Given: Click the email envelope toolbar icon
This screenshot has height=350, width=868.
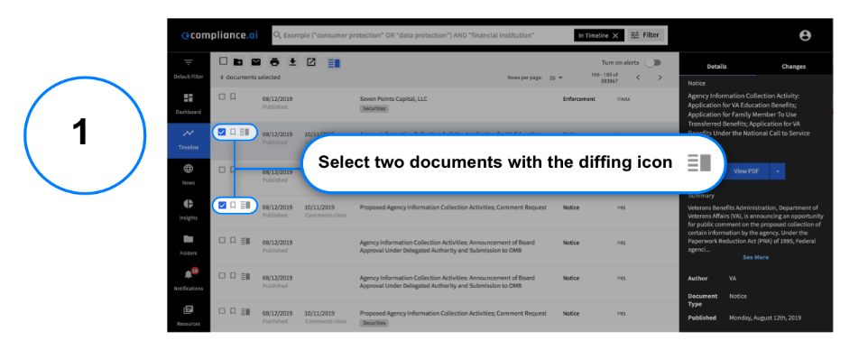Looking at the screenshot, I should 256,62.
